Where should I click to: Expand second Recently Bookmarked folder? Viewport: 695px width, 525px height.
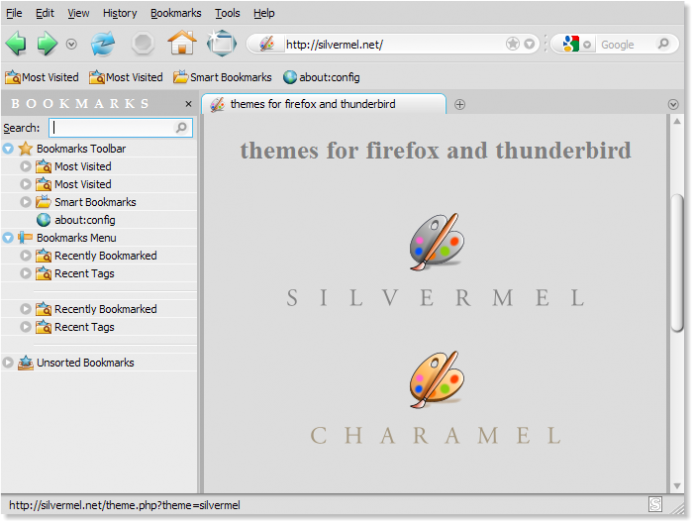pyautogui.click(x=26, y=309)
